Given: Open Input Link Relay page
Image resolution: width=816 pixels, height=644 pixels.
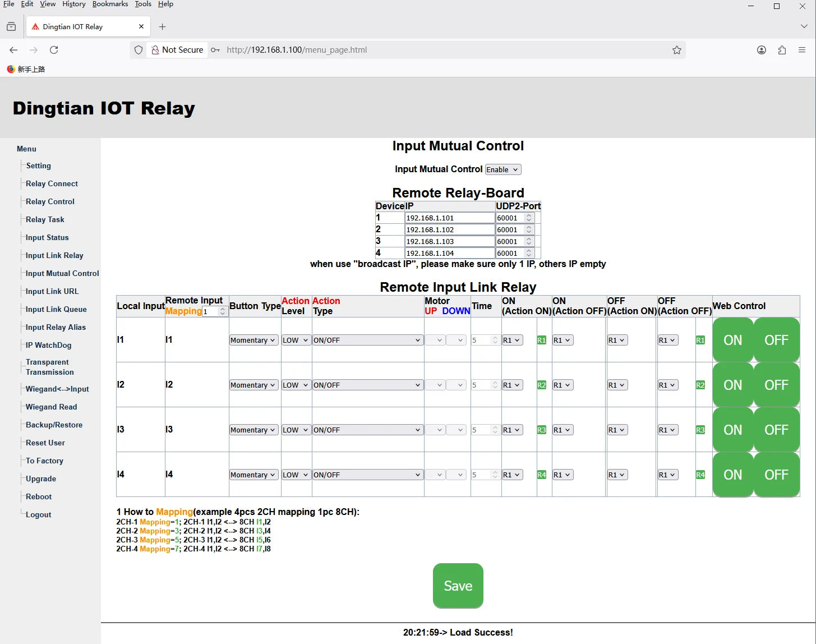Looking at the screenshot, I should pos(54,255).
